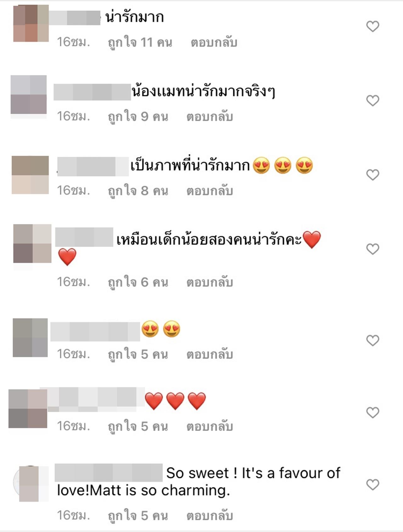
Task: Like the "เป็นภาพที่น่ารักมาก" comment
Action: [x=372, y=175]
